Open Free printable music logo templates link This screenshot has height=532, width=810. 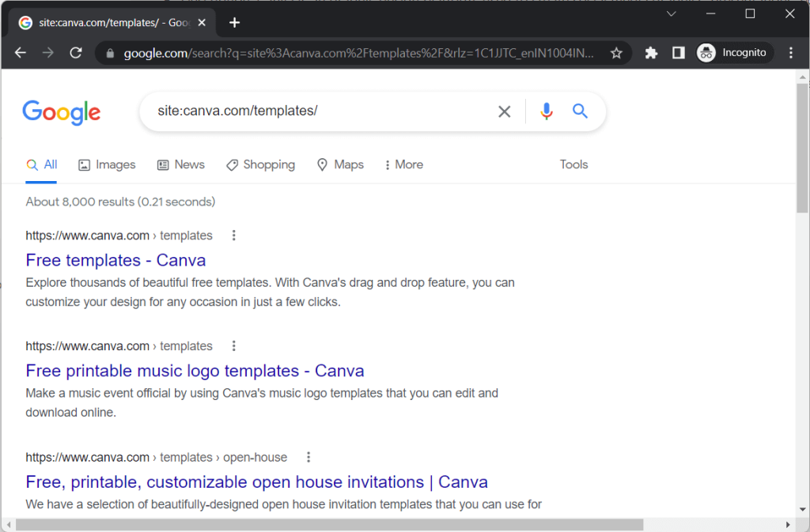coord(195,371)
